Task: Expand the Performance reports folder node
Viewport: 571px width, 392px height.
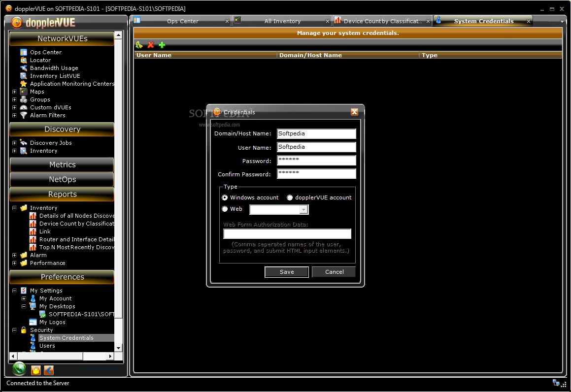Action: tap(15, 263)
